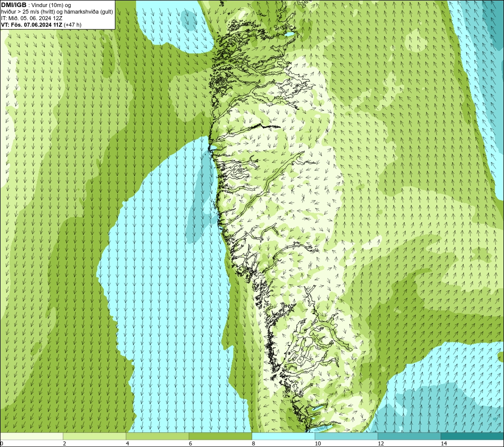Click the legend label '14'
The height and width of the screenshot is (447, 504).
(444, 444)
